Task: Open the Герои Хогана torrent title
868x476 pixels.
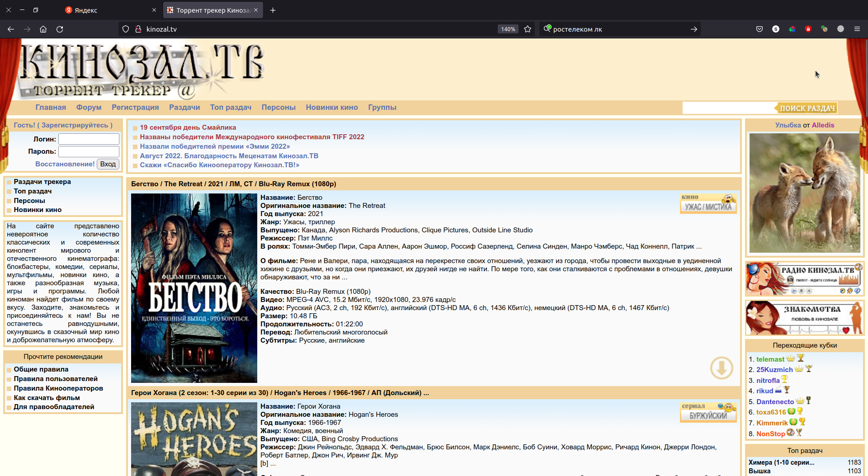Action: pyautogui.click(x=280, y=393)
